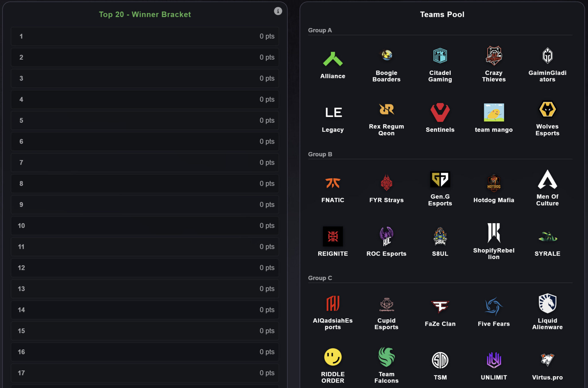Choose the RIDDLE ORDER smiley logo

tap(333, 357)
